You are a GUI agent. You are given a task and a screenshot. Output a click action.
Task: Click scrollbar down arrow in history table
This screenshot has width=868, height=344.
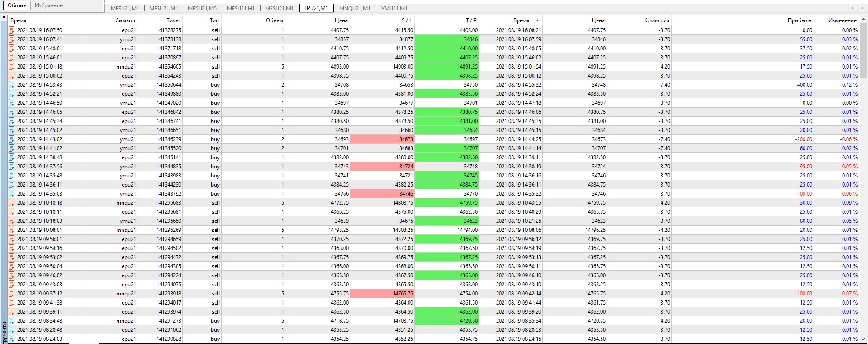point(863,339)
